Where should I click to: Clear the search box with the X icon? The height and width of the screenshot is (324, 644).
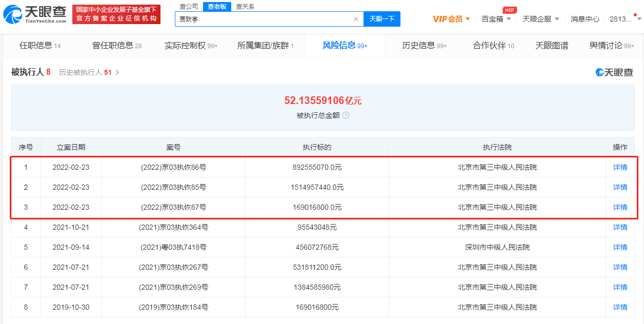click(356, 19)
